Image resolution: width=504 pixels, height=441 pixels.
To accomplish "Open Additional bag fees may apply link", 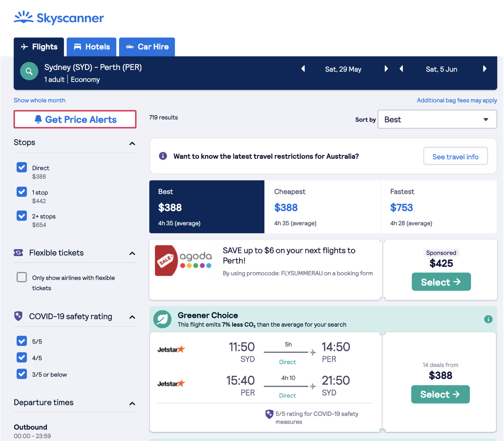I will 457,100.
